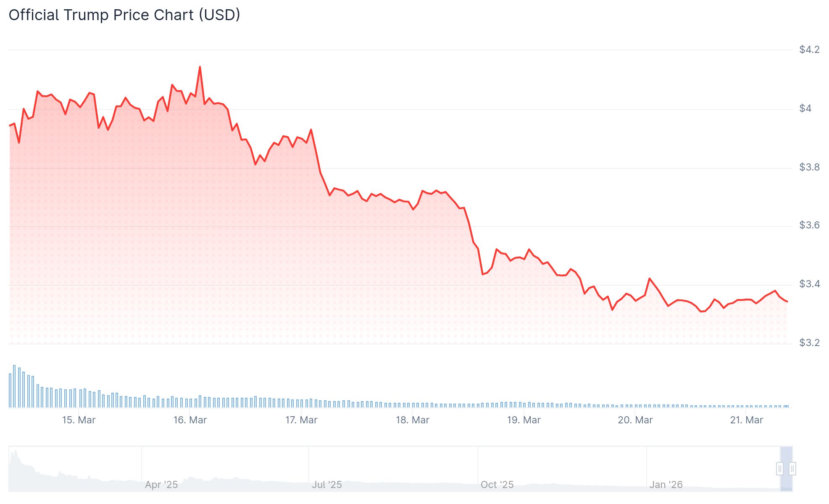Click the $3.2 price axis label

coord(809,343)
